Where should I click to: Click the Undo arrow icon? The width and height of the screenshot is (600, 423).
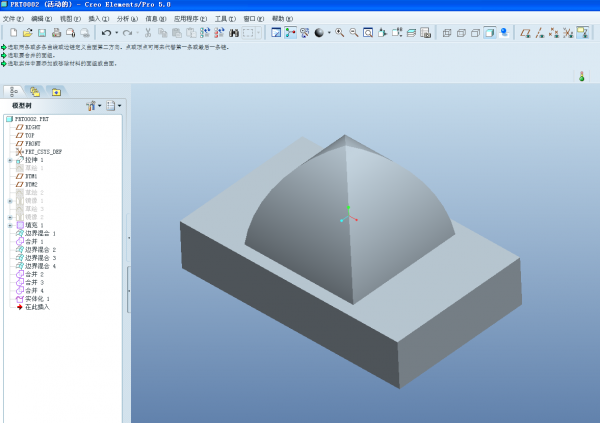106,33
